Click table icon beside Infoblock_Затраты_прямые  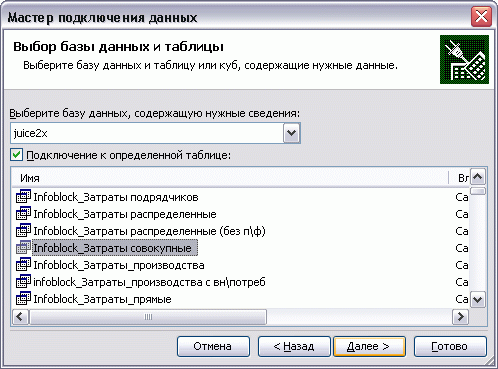23,299
